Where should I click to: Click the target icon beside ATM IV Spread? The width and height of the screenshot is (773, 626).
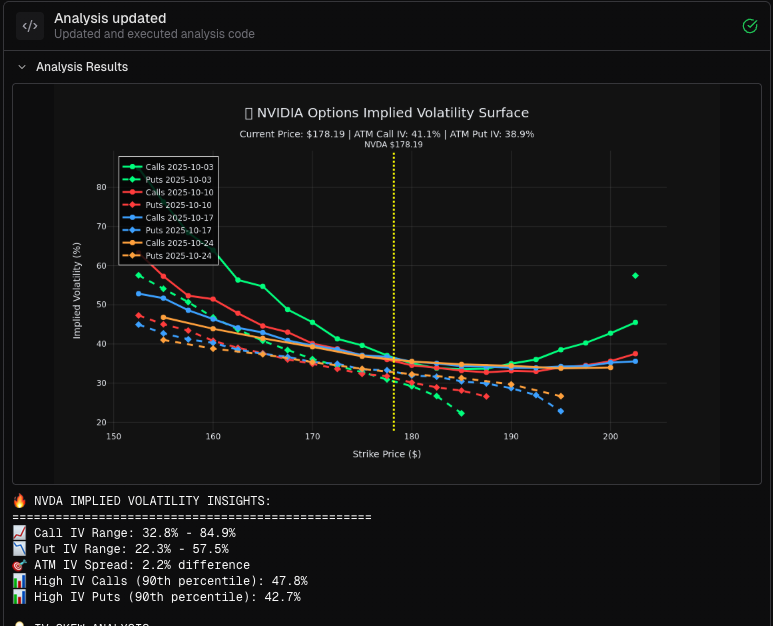19,565
